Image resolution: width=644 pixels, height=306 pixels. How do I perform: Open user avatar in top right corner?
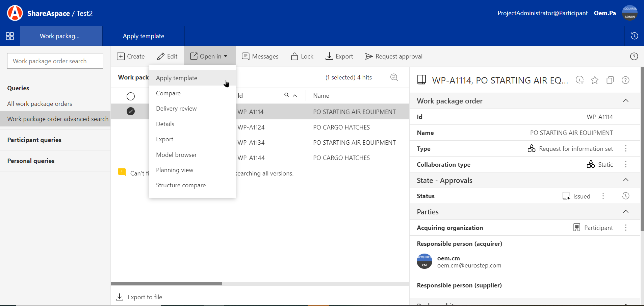pos(629,13)
